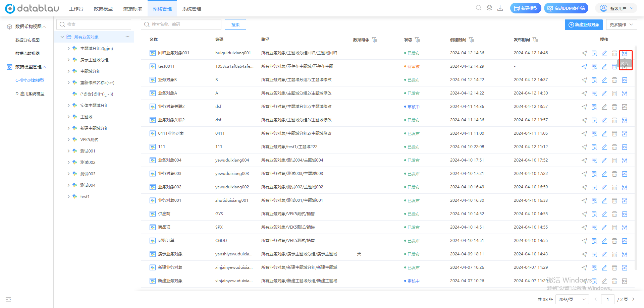Switch to the 工作台 tab

76,9
